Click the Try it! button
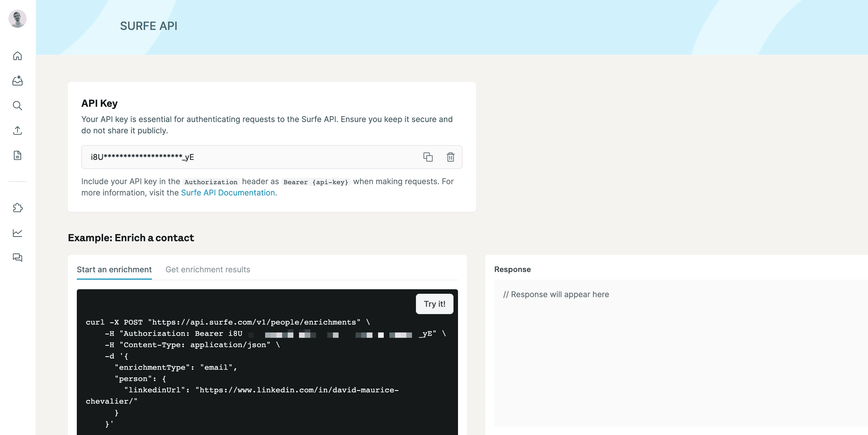Viewport: 868px width, 435px height. click(x=434, y=304)
